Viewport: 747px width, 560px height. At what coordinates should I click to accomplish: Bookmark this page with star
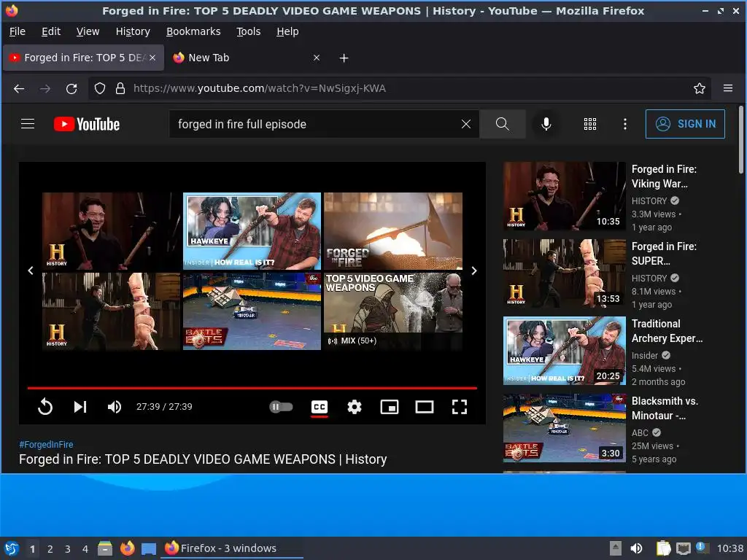pyautogui.click(x=700, y=88)
